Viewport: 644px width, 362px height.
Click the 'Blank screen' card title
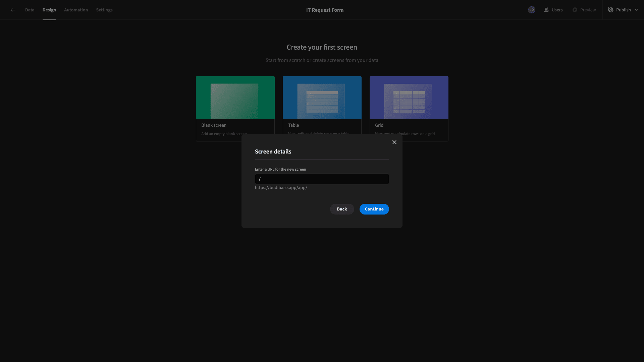click(x=214, y=125)
